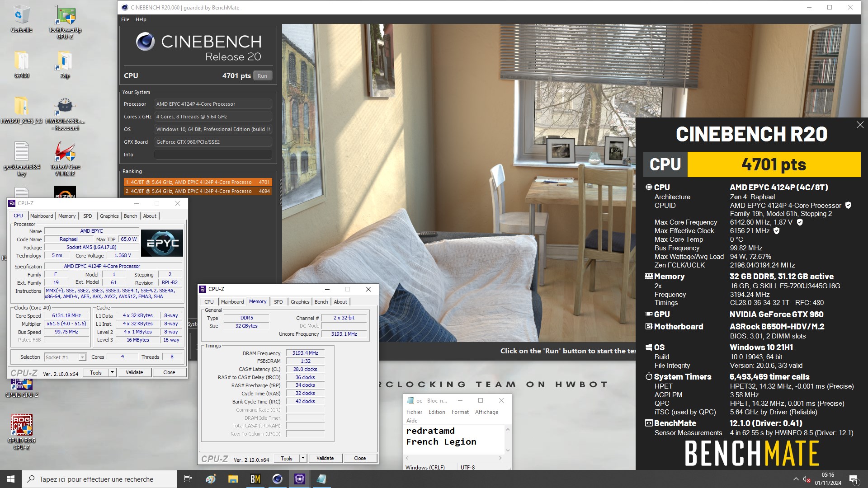Open Aide menu in Notepad
This screenshot has width=868, height=488.
[x=412, y=421]
